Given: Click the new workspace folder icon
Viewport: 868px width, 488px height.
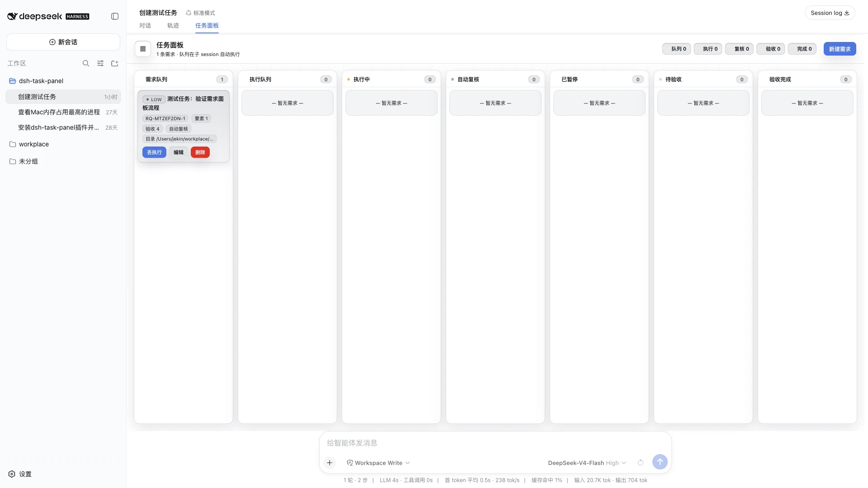Looking at the screenshot, I should (x=115, y=63).
